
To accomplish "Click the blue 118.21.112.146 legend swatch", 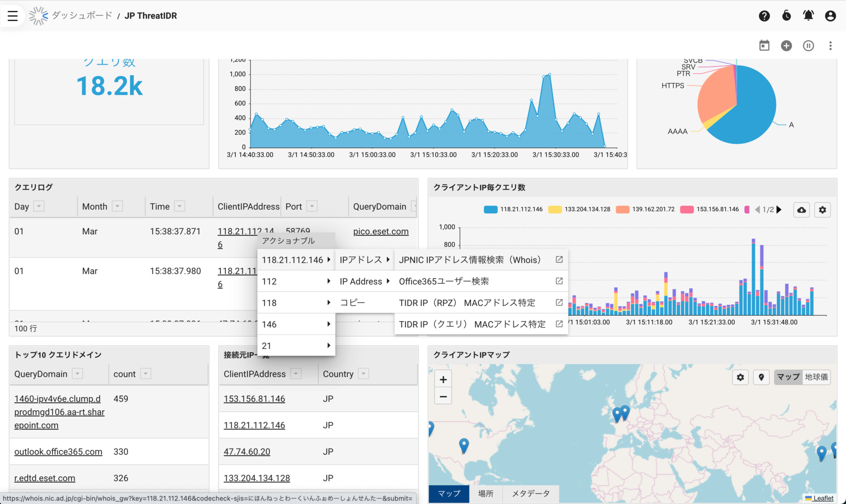I will coord(490,209).
